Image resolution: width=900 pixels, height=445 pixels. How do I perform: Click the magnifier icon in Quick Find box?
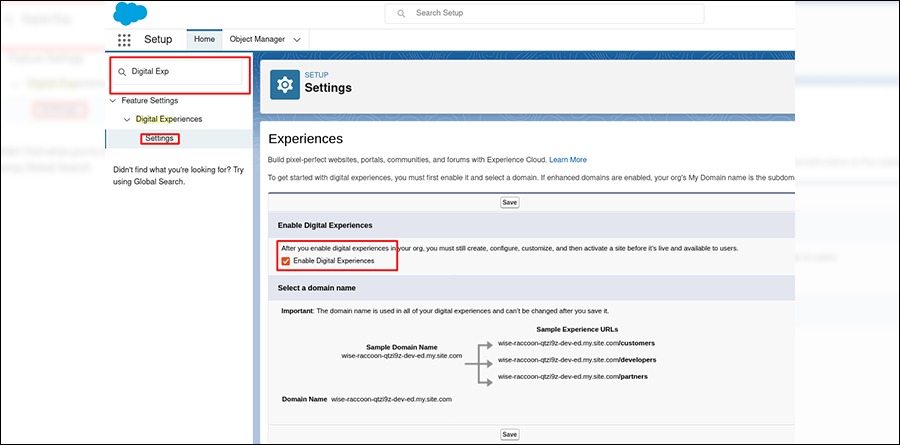(122, 72)
